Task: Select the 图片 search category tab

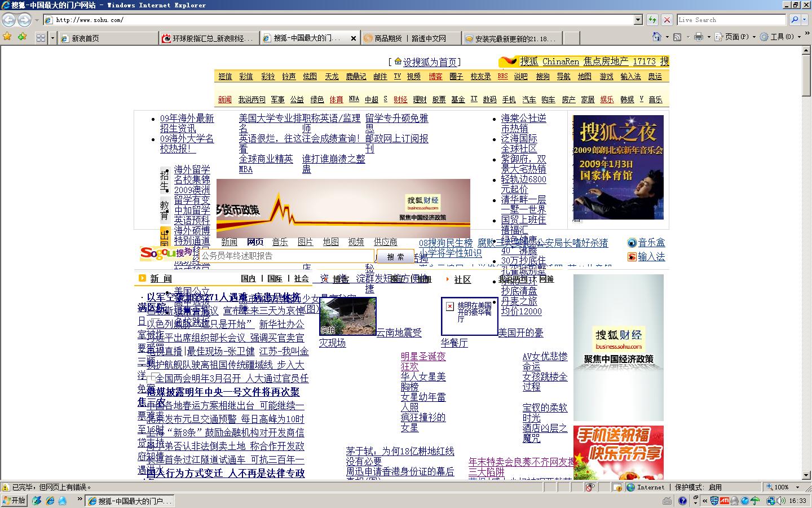Action: pos(305,242)
